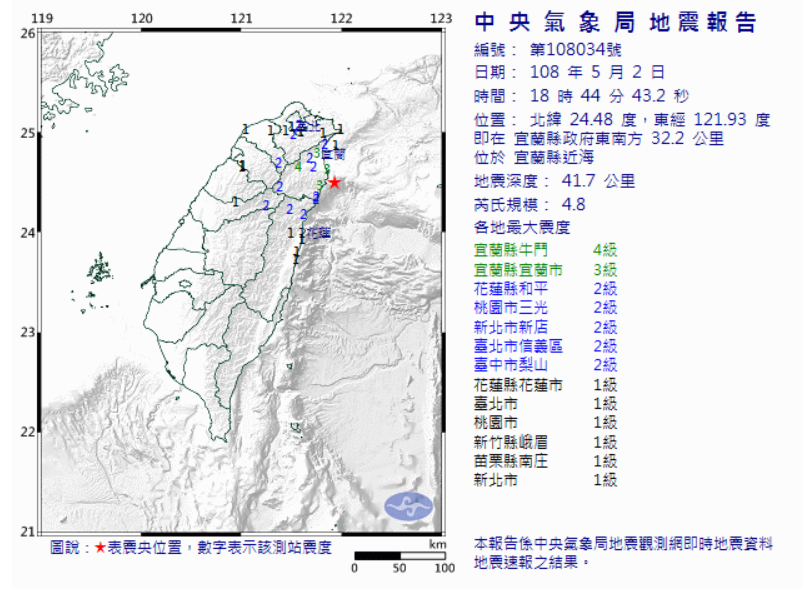802x594 pixels.
Task: Click the report number '第108034號'
Action: coord(575,50)
